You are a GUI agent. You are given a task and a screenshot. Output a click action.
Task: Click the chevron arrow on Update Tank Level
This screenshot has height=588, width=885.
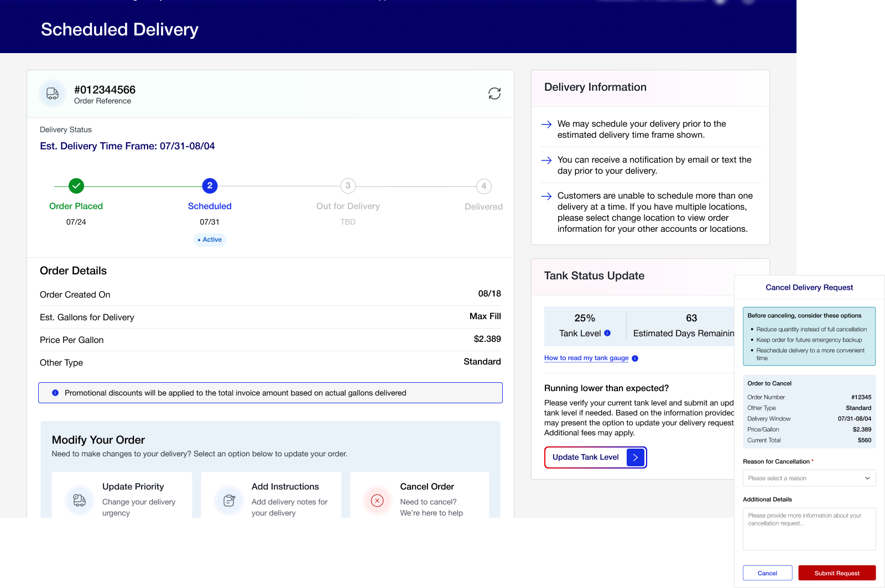636,457
